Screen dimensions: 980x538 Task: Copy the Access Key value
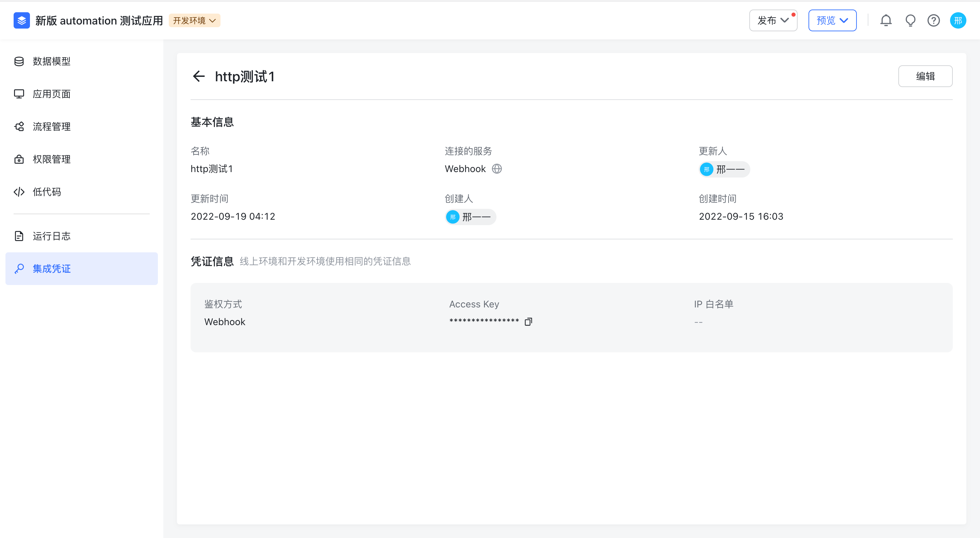pyautogui.click(x=528, y=322)
